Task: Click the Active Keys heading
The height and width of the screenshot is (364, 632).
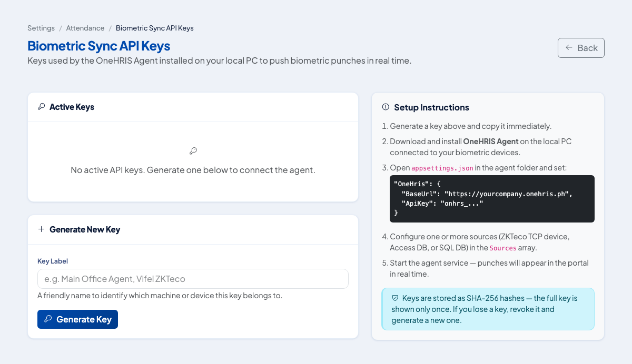Action: click(x=72, y=107)
